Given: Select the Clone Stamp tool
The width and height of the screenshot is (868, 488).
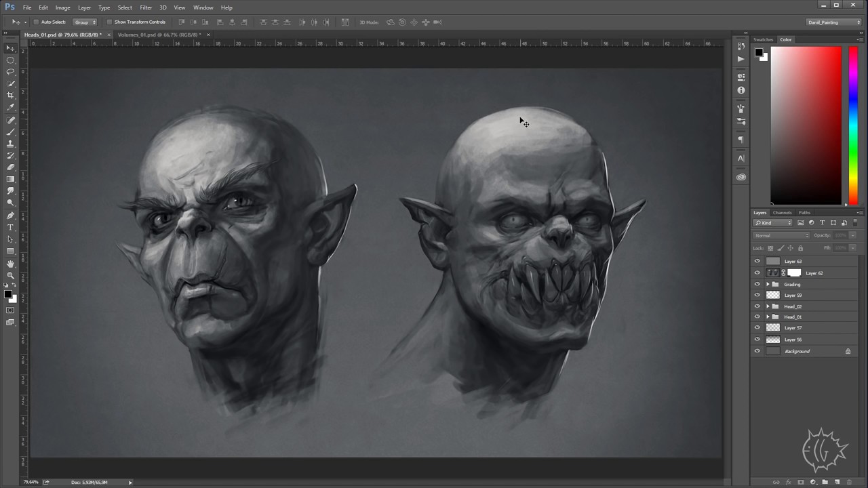Looking at the screenshot, I should [10, 144].
